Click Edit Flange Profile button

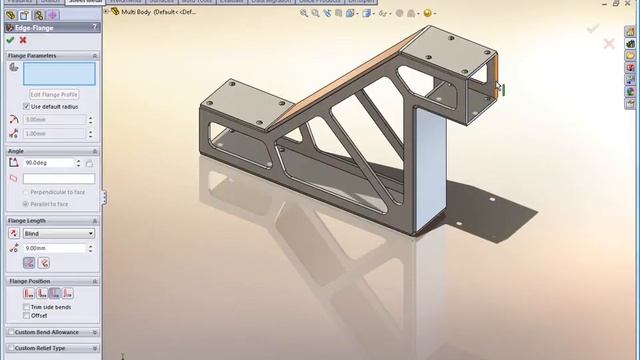[54, 94]
